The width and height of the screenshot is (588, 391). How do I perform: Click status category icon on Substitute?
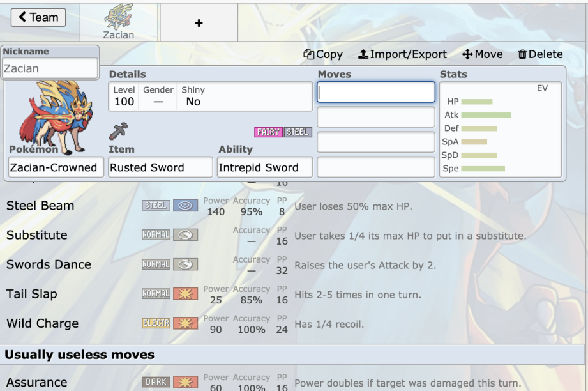point(185,235)
